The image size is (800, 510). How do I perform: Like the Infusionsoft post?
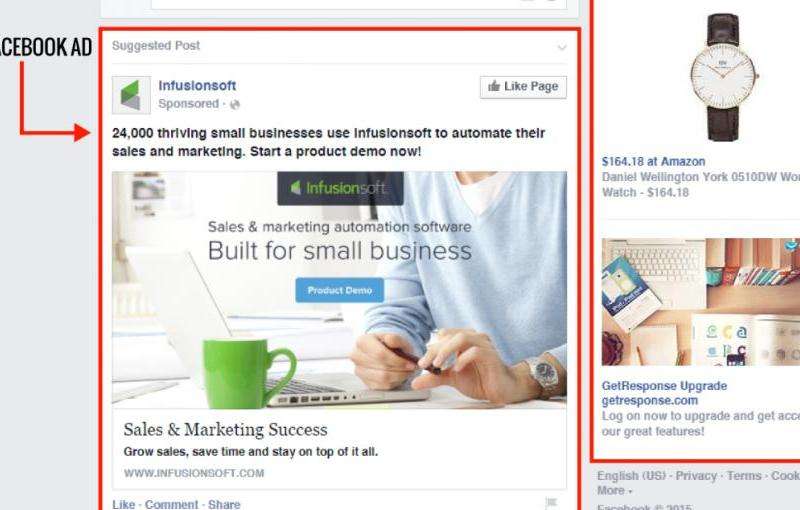click(123, 504)
